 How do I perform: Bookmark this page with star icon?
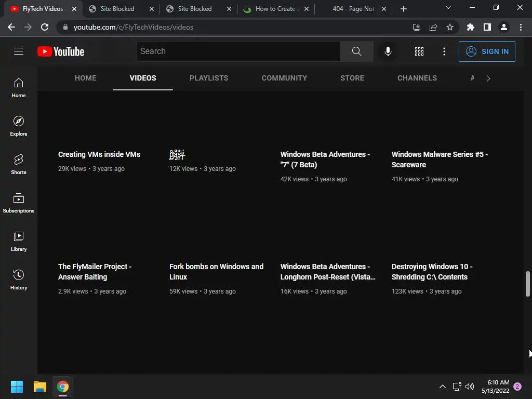point(450,27)
